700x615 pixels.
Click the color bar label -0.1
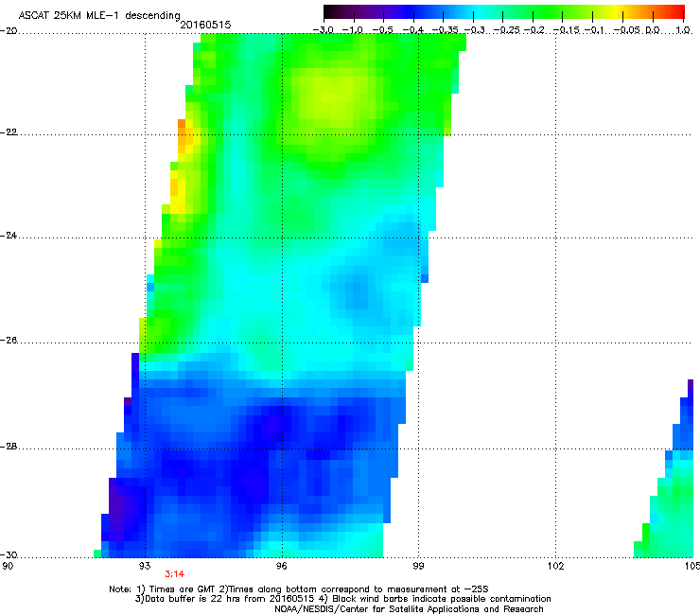tap(594, 30)
